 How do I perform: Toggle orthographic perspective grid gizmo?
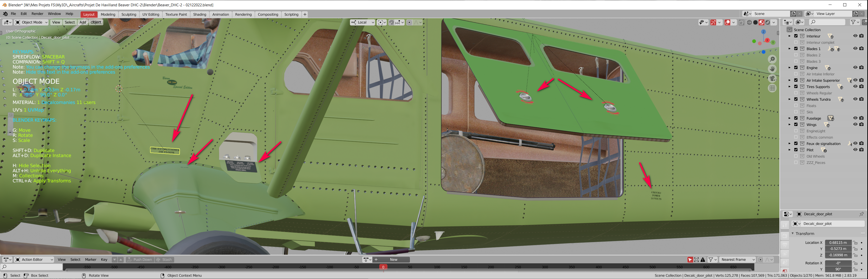click(x=772, y=88)
